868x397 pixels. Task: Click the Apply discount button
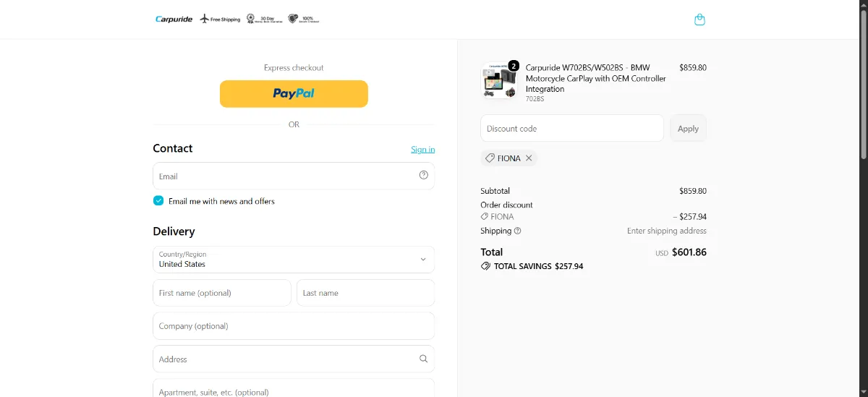[688, 128]
